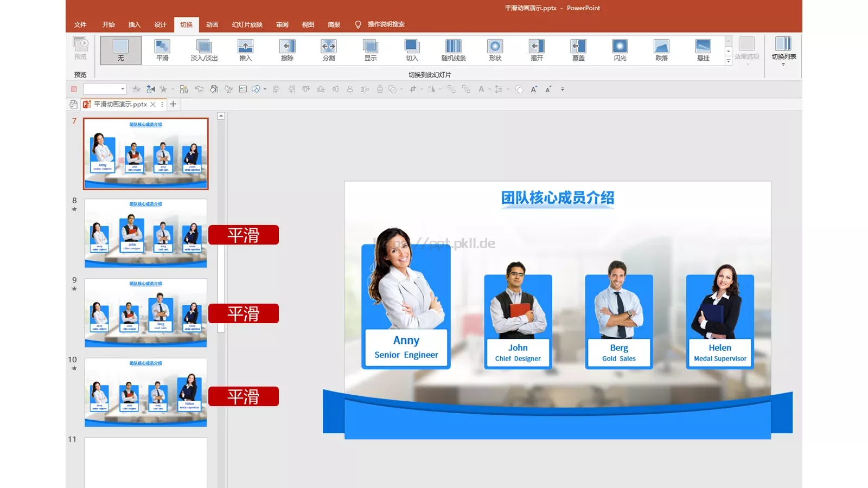The width and height of the screenshot is (868, 488).
Task: Click the increase font size icon
Action: point(534,89)
